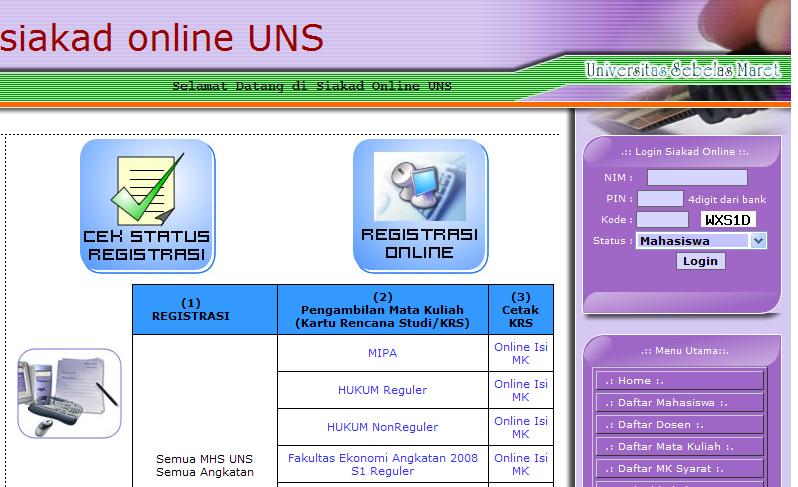The image size is (798, 487).
Task: Open the Daftar Mata Kuliah menu item
Action: pos(680,446)
